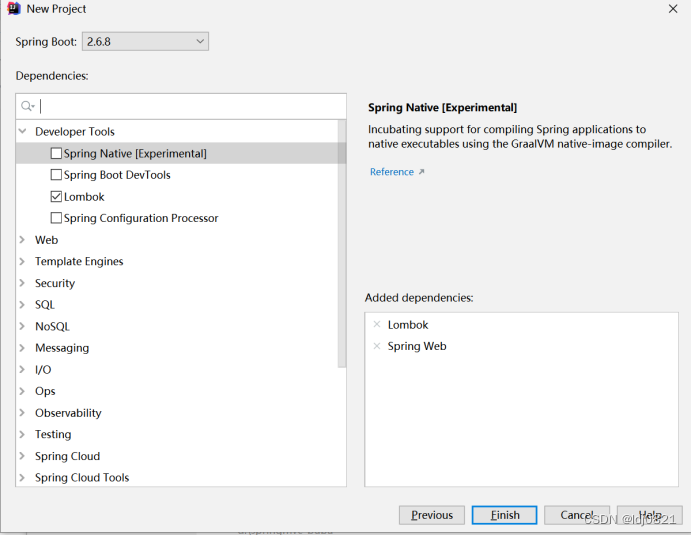692x536 pixels.
Task: Uncheck the Lombok checkbox
Action: [x=56, y=196]
